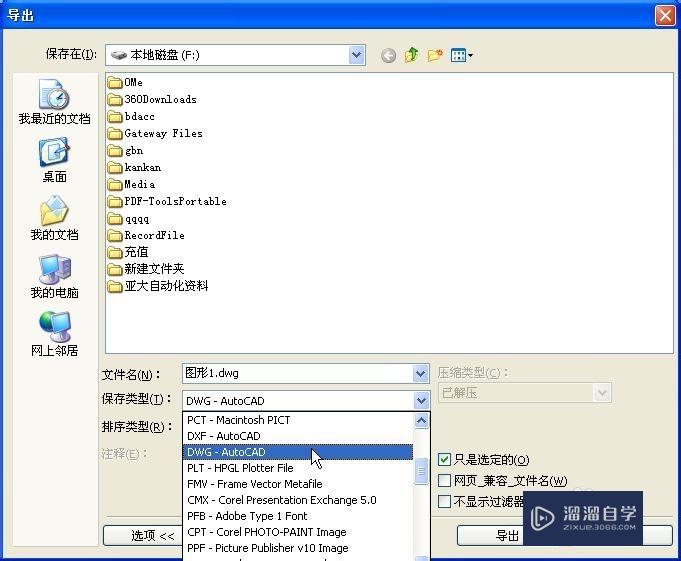Collapse the 保存类型 dropdown arrow
Viewport: 681px width, 561px height.
tap(421, 400)
